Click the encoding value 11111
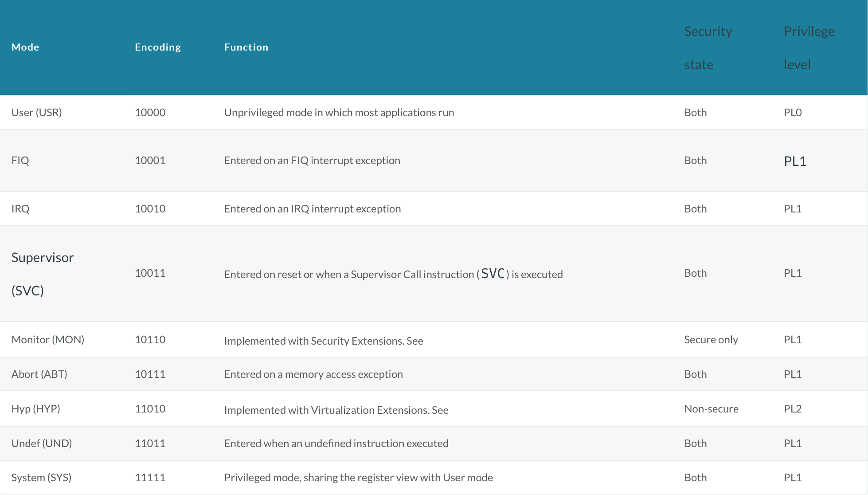868x495 pixels. (x=150, y=478)
